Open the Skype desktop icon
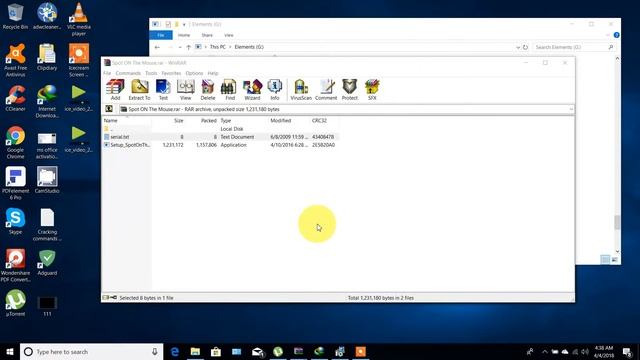This screenshot has height=360, width=640. (15, 221)
